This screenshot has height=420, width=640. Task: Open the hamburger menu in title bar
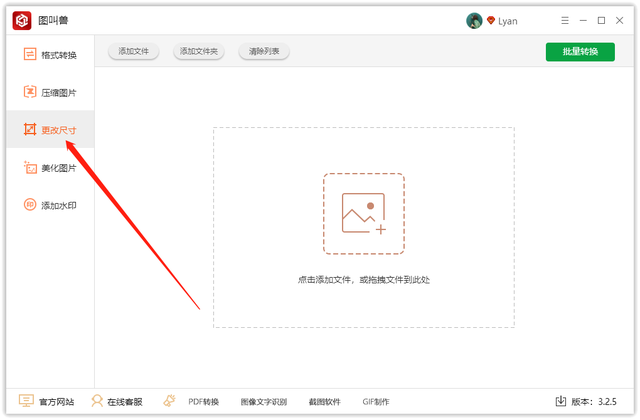coord(565,20)
